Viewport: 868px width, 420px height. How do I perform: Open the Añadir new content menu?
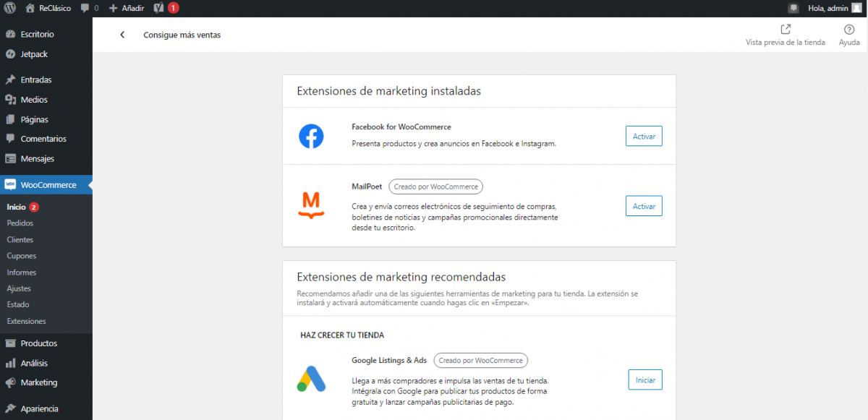point(126,8)
